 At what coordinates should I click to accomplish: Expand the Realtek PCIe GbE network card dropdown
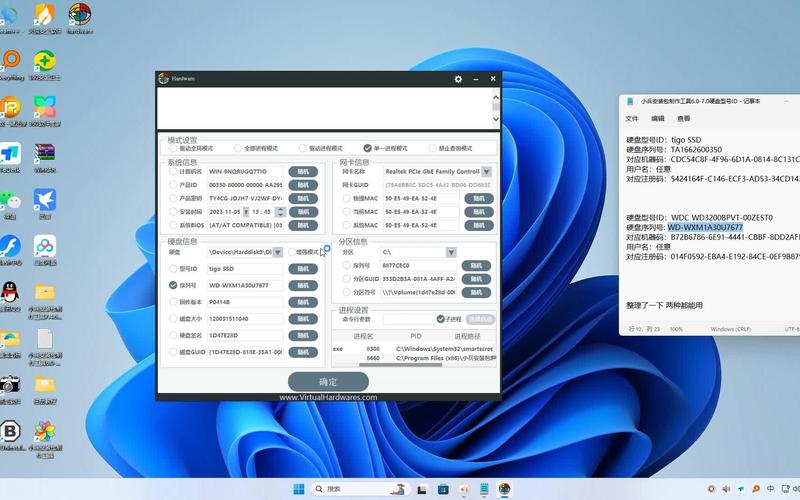click(486, 172)
